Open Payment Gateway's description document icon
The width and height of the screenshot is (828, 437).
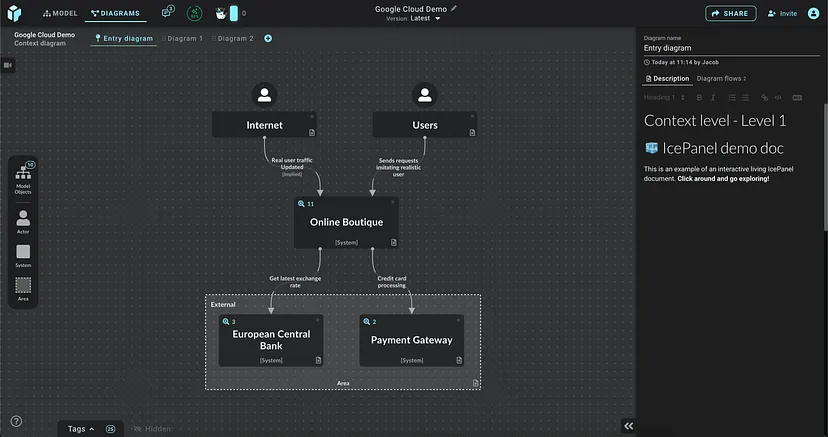(459, 360)
